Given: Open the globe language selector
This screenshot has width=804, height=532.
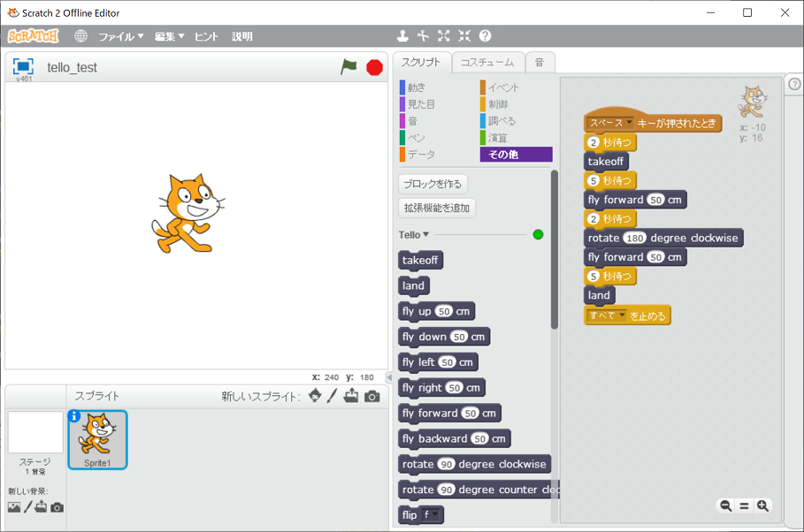Looking at the screenshot, I should click(x=81, y=36).
